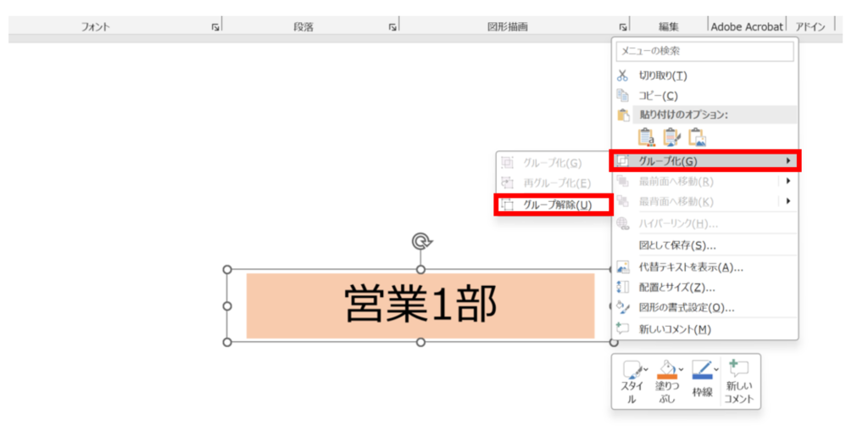Open the グループ化(G) context menu entry
Screen dimensions: 868x426
click(x=704, y=160)
